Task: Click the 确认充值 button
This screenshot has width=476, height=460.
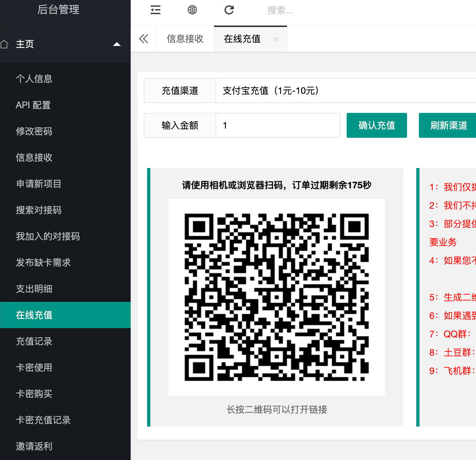Action: pyautogui.click(x=377, y=125)
